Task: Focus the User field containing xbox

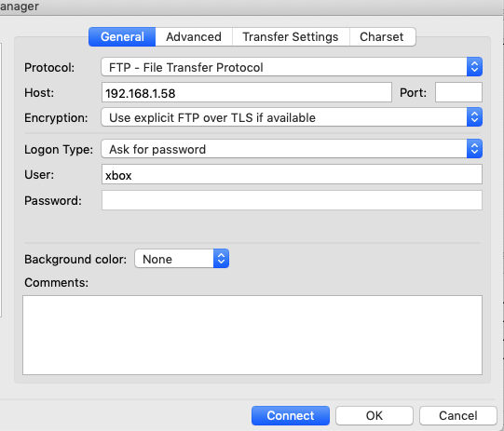Action: pyautogui.click(x=292, y=174)
